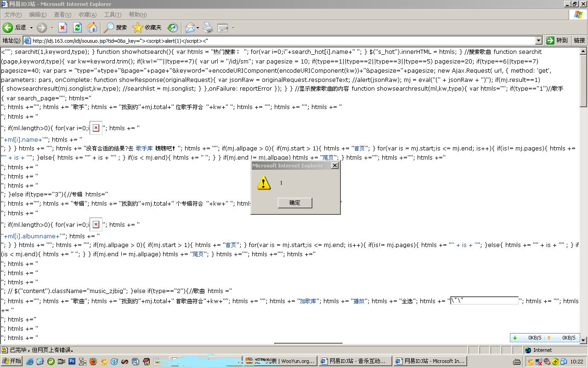The image size is (588, 368).
Task: Click inside the address bar URL field
Action: (283, 40)
